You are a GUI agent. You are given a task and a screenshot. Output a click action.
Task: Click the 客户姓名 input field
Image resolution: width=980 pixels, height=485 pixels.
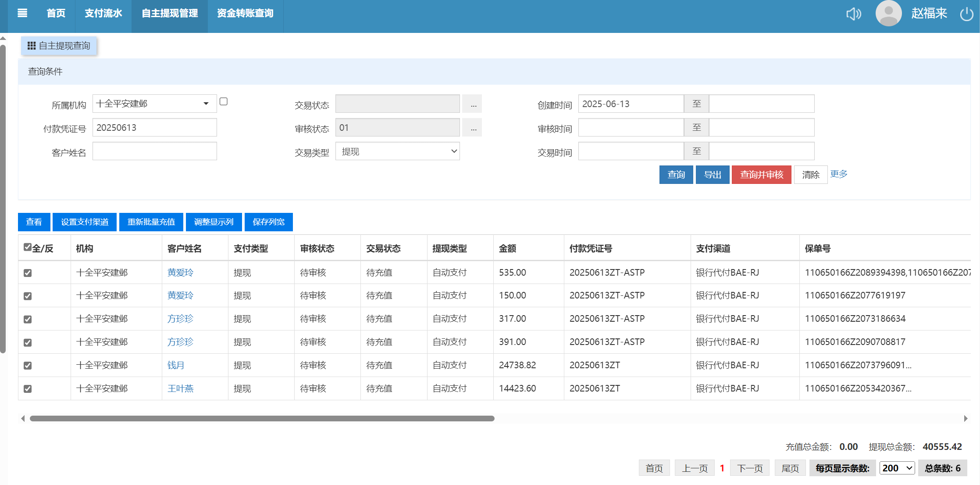point(154,151)
